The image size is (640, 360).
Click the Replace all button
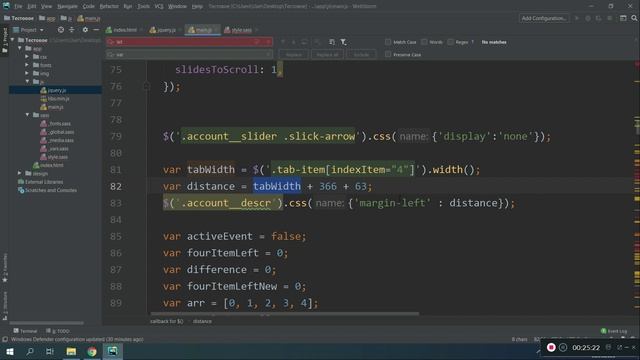327,54
